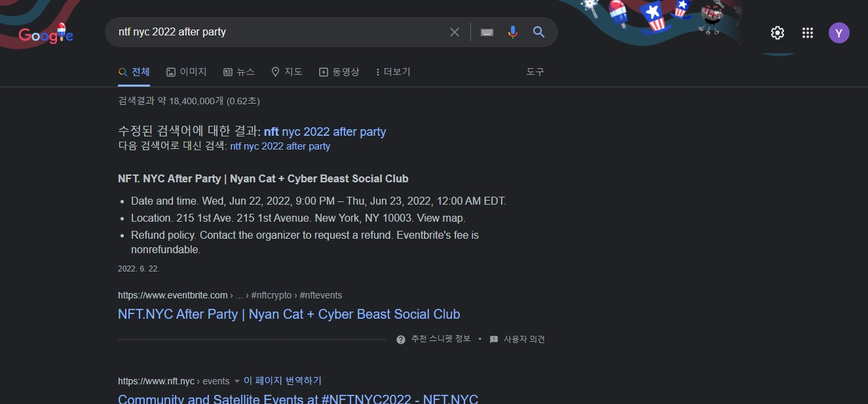
Task: Search instead for ntf nyc 2022 after party
Action: click(280, 146)
